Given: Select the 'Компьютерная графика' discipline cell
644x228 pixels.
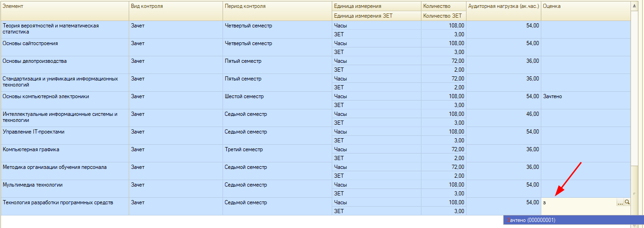Looking at the screenshot, I should pos(31,149).
